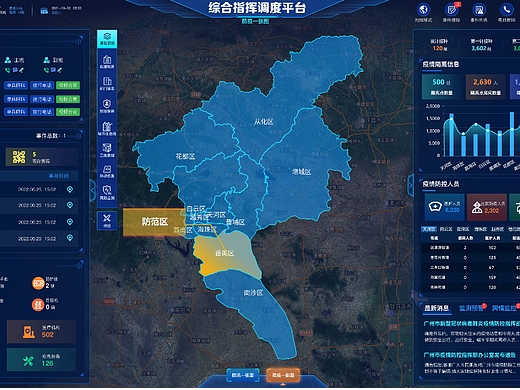Sort events by 事发时间 column header
This screenshot has width=520, height=390.
(x=59, y=176)
